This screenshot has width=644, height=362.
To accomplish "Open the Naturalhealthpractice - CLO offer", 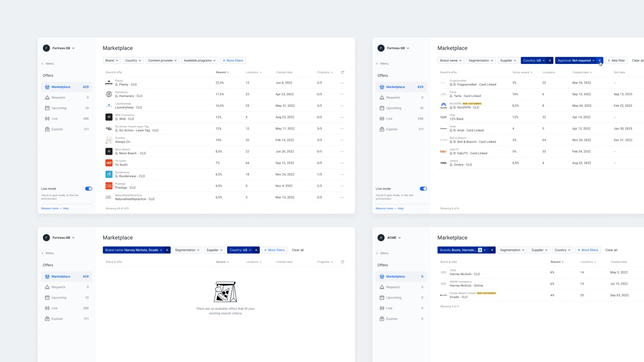I will coord(225,197).
